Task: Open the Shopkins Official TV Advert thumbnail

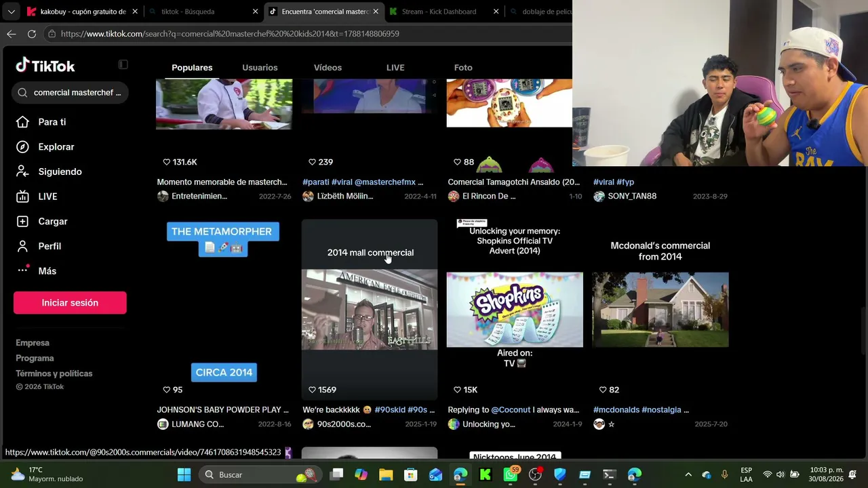Action: (x=515, y=309)
